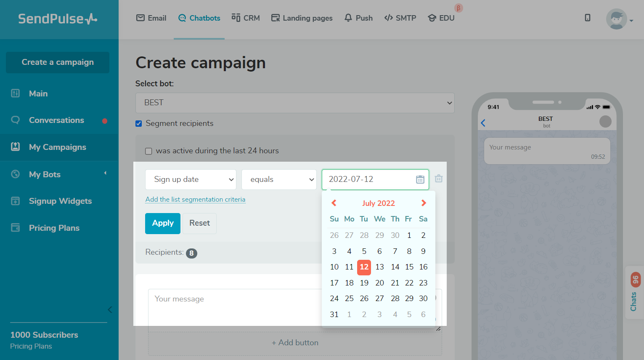Open the Email section

click(x=151, y=18)
